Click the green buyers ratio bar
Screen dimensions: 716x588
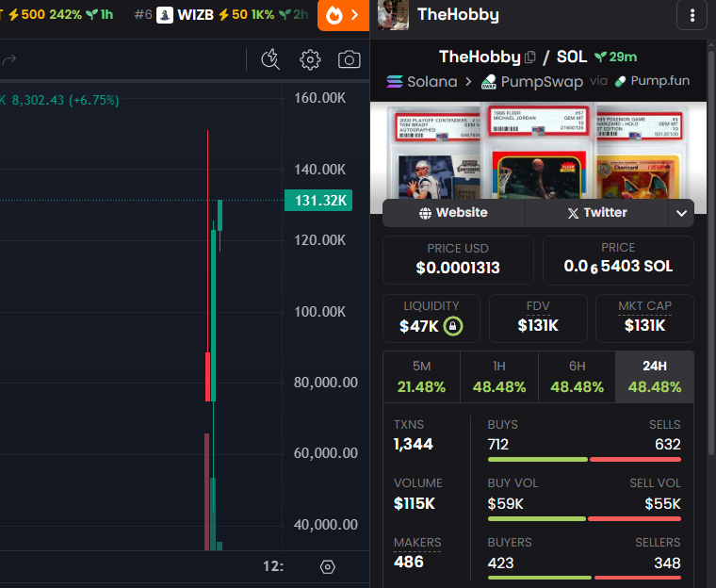[x=539, y=578]
